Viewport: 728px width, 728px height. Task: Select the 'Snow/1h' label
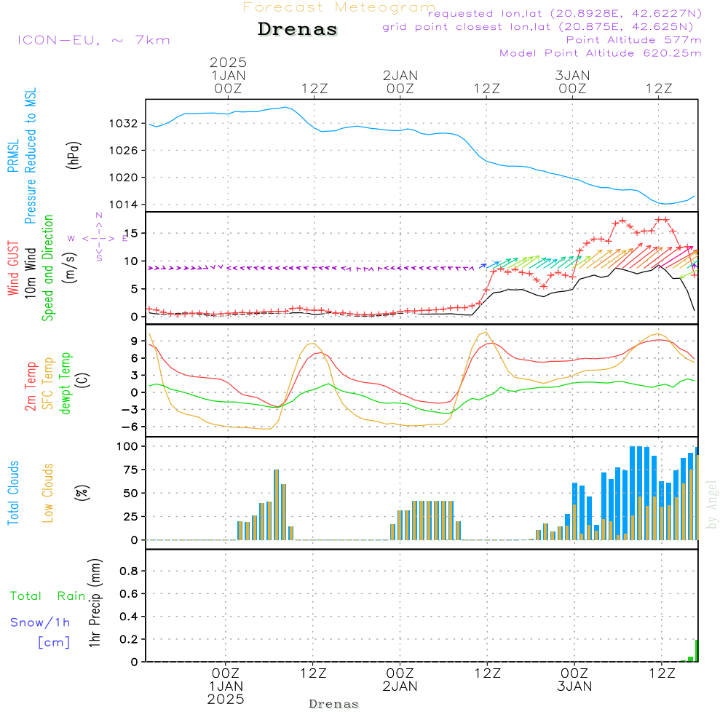tap(40, 622)
